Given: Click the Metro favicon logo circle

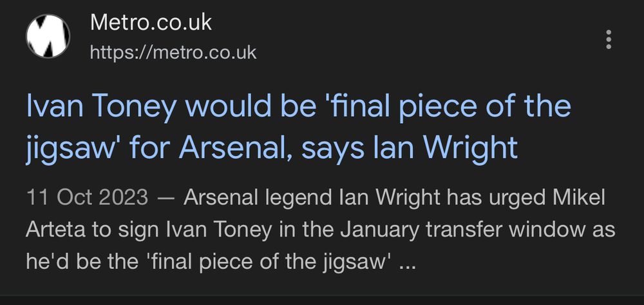Looking at the screenshot, I should click(x=48, y=36).
